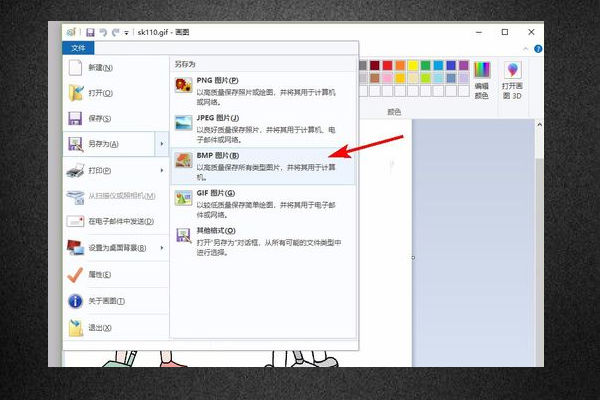The height and width of the screenshot is (400, 600).
Task: Click the 新建 new document icon
Action: 75,67
